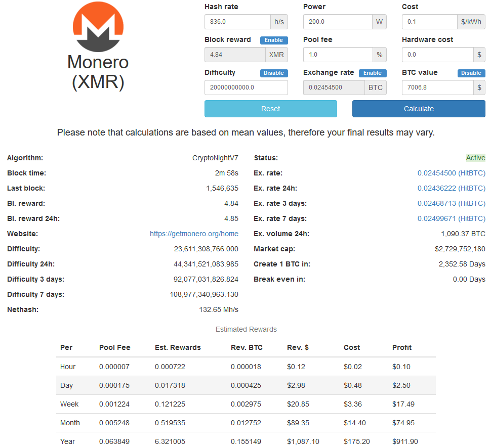Click the Block reward input showing 4.84

click(235, 55)
